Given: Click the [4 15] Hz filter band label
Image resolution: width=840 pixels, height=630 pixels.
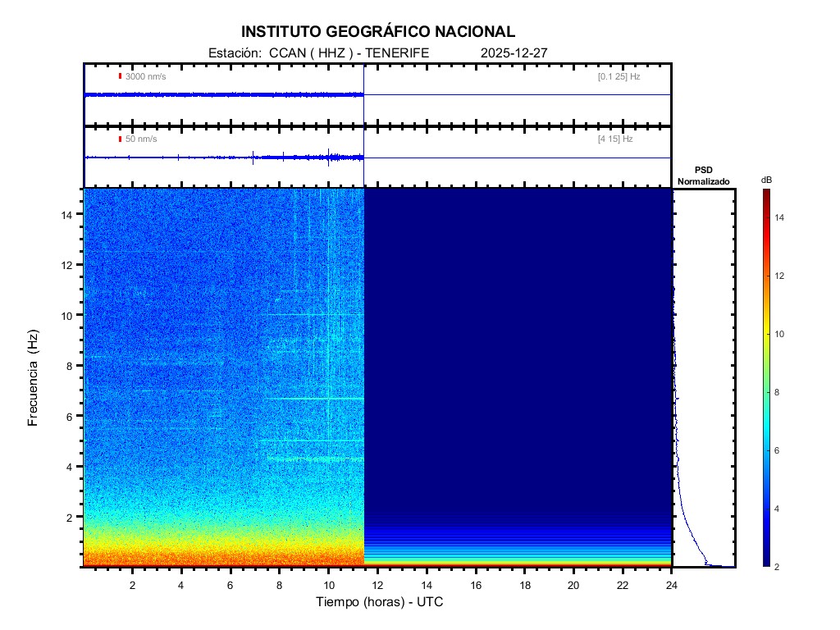Looking at the screenshot, I should coord(615,139).
